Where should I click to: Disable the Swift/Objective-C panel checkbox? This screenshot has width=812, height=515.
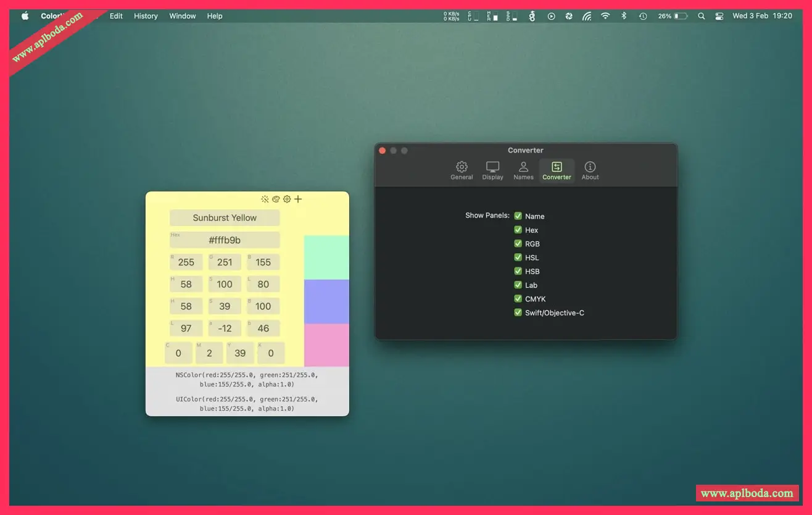point(518,312)
